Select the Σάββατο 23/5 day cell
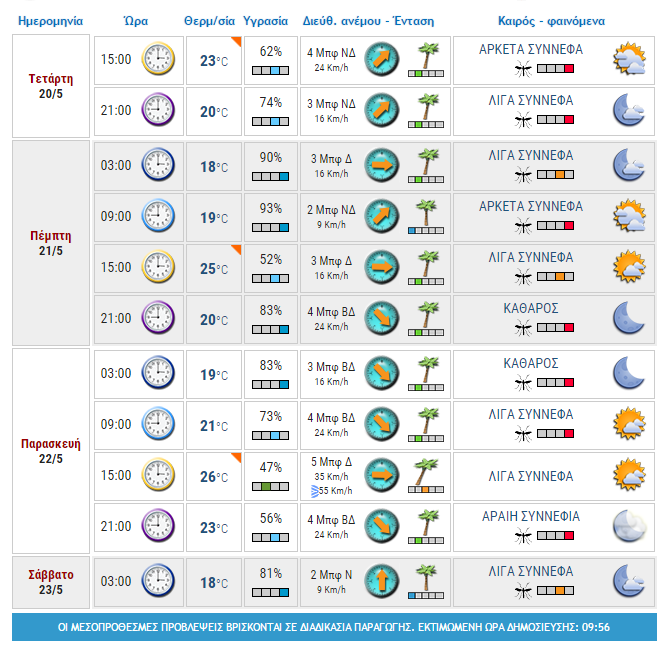661x645 pixels. [51, 582]
